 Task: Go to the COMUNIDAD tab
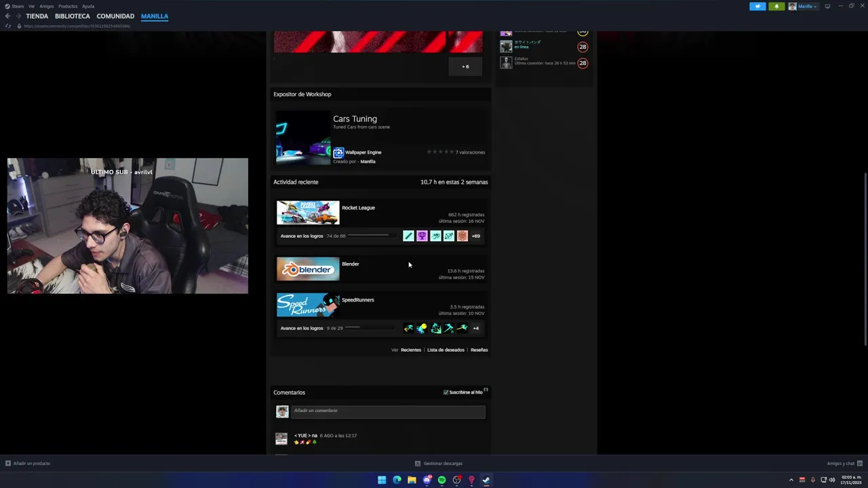click(x=115, y=16)
